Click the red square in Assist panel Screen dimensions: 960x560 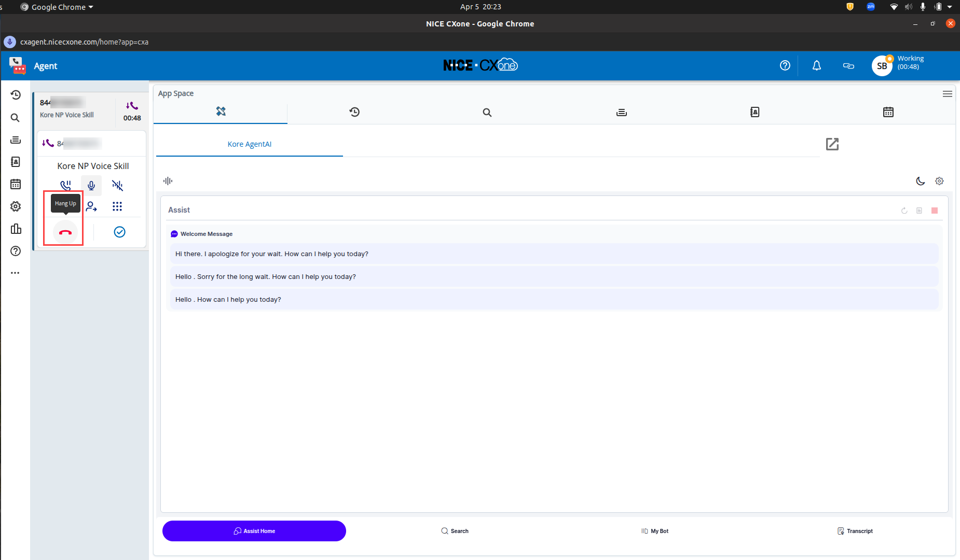click(935, 211)
